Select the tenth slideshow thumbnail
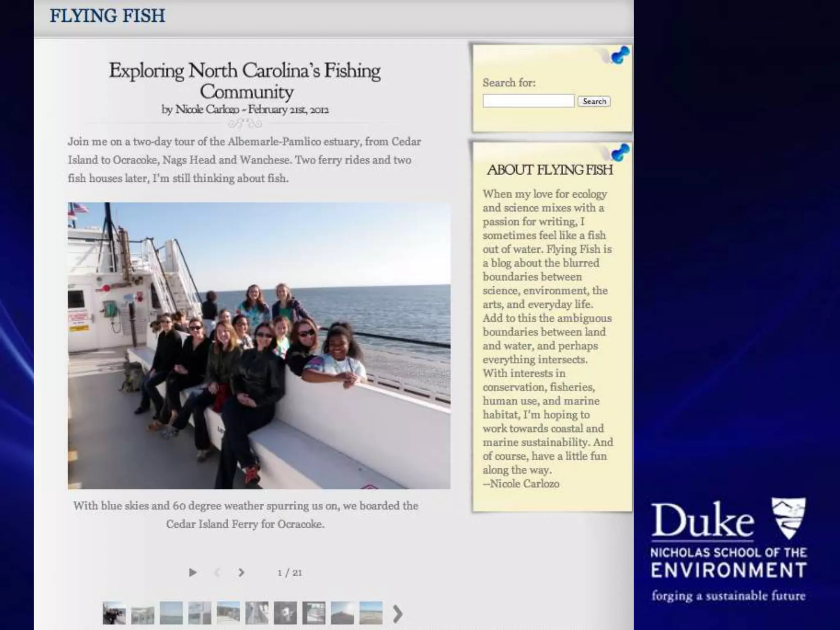840x630 pixels. [371, 613]
